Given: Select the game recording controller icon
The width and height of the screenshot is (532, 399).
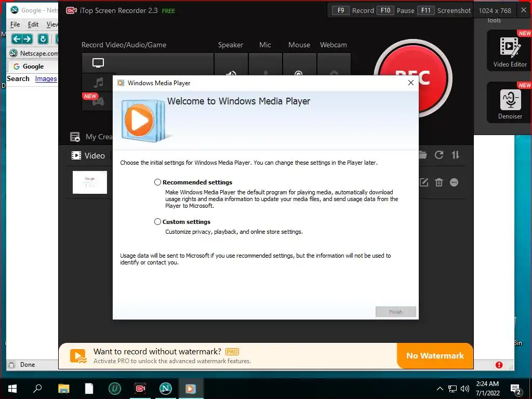Looking at the screenshot, I should click(x=98, y=101).
